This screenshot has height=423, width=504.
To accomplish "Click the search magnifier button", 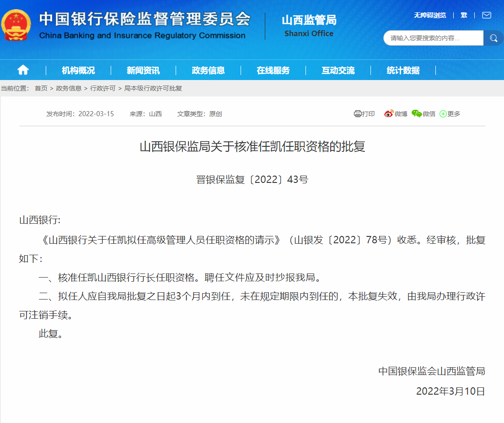I will click(x=493, y=38).
